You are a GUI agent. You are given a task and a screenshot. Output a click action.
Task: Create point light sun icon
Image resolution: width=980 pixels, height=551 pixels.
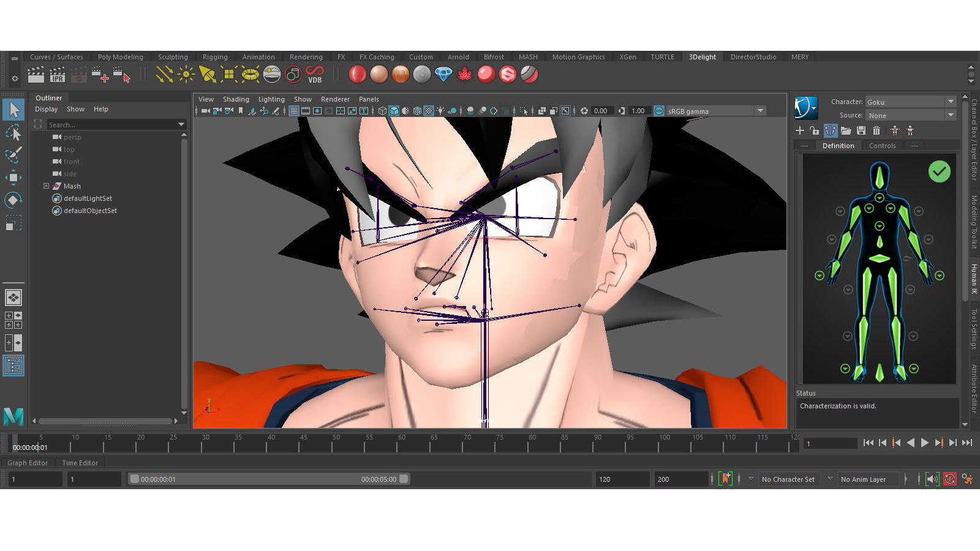(186, 75)
